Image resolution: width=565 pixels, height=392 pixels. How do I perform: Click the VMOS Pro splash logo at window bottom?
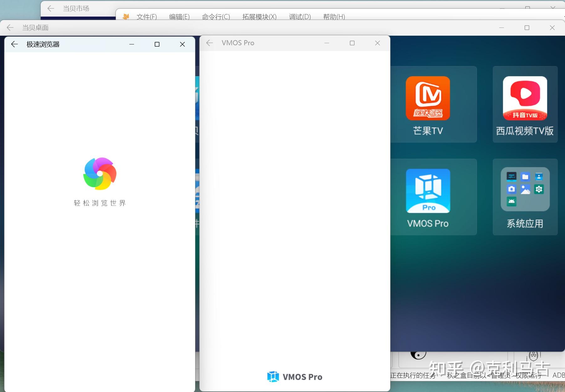pos(295,377)
